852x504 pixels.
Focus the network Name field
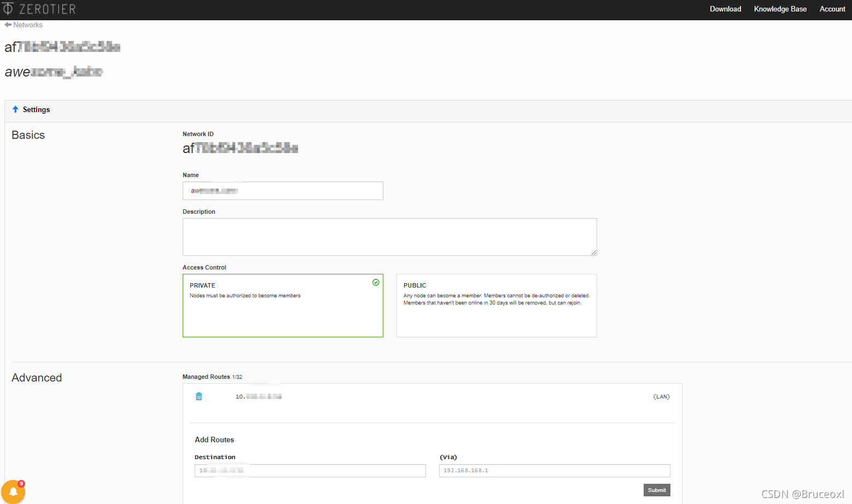(283, 191)
